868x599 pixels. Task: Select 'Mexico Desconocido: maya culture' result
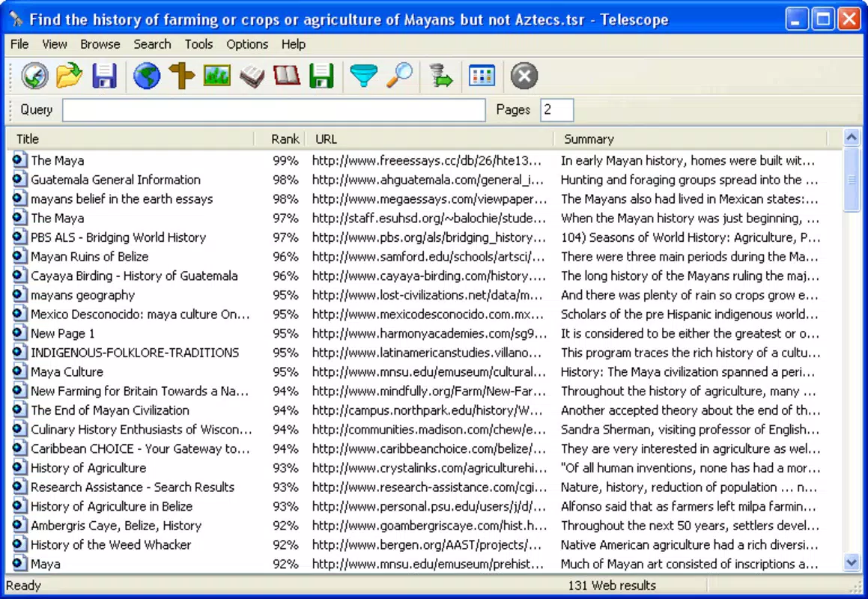pyautogui.click(x=140, y=314)
